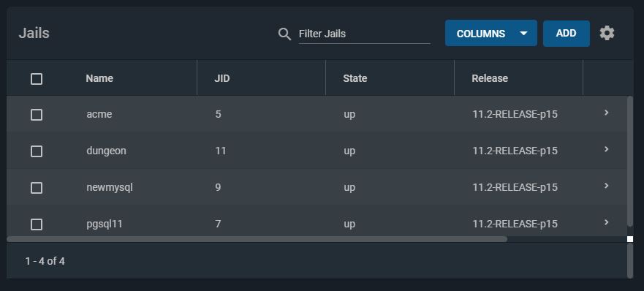644x291 pixels.
Task: Focus the Filter Jails search field
Action: (364, 34)
